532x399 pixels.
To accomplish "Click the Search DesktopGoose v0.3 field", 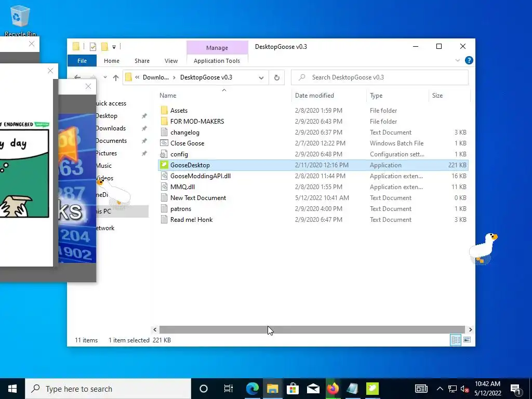I will [380, 77].
